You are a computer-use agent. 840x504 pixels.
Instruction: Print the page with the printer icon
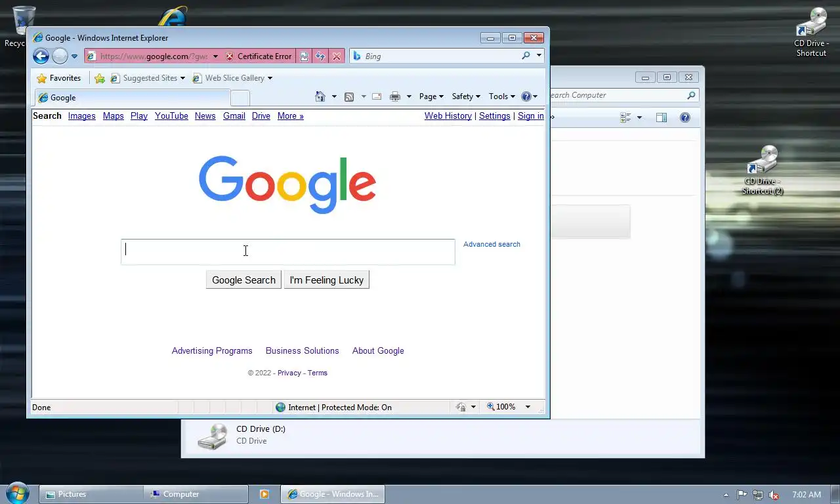click(x=394, y=96)
